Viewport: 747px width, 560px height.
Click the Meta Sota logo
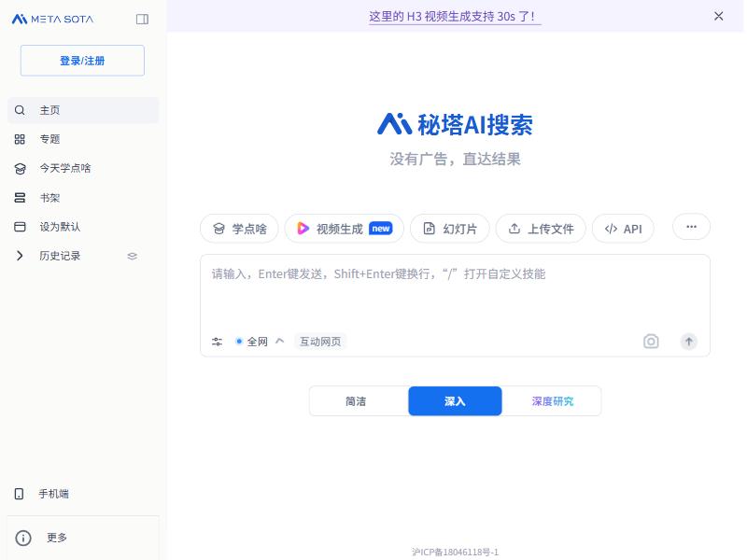(x=52, y=19)
